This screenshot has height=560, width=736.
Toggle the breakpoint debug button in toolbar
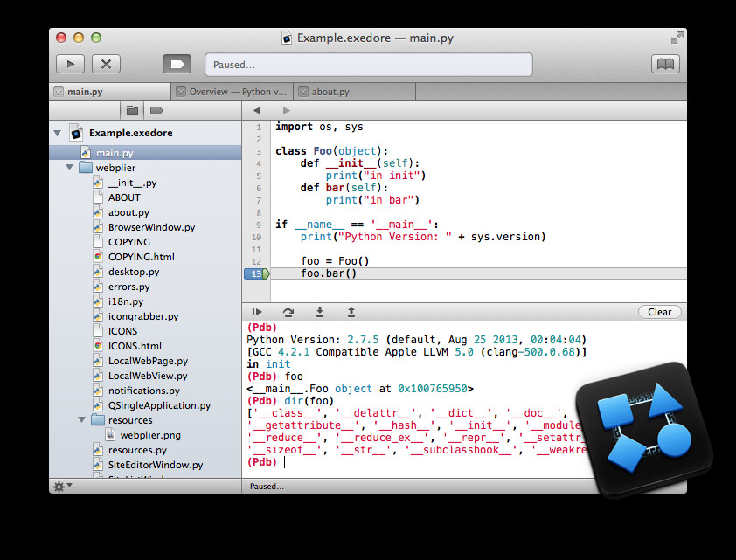point(177,65)
